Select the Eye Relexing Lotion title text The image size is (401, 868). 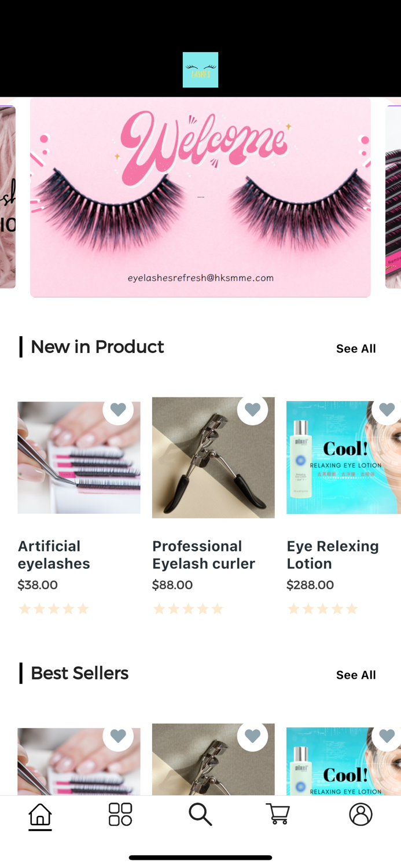click(x=333, y=554)
